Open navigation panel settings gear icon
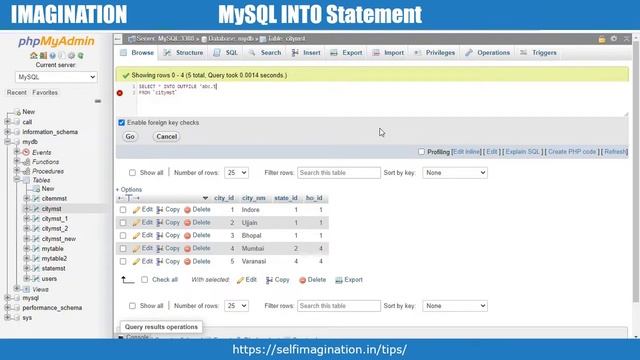 click(x=71, y=56)
